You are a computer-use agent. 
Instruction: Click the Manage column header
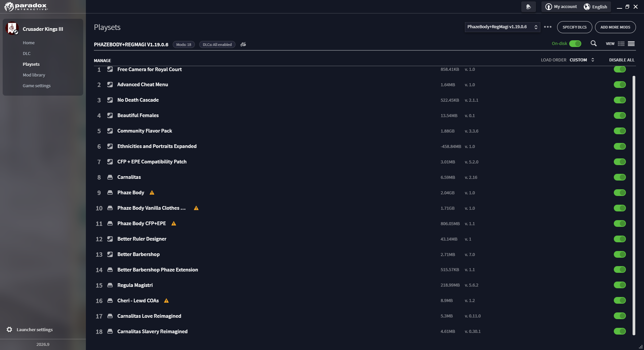[x=102, y=61]
